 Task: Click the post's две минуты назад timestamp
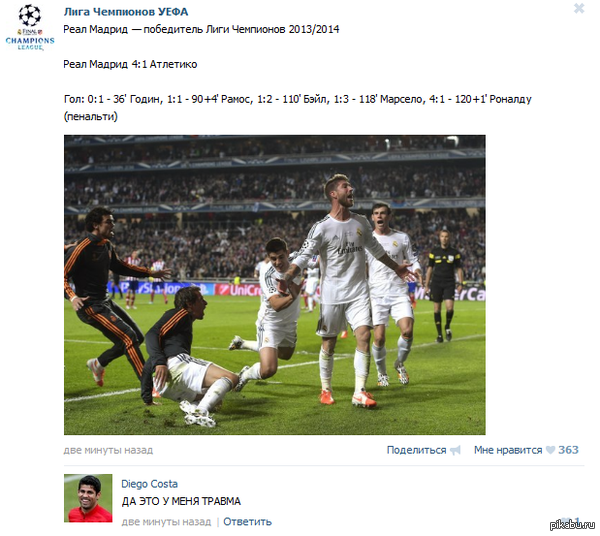point(108,450)
